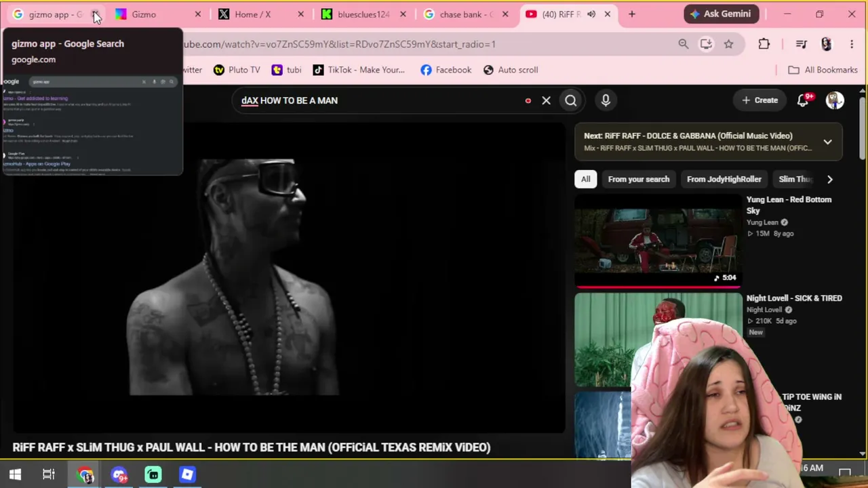Switch to the Home / X tab
This screenshot has width=868, height=488.
tap(260, 14)
